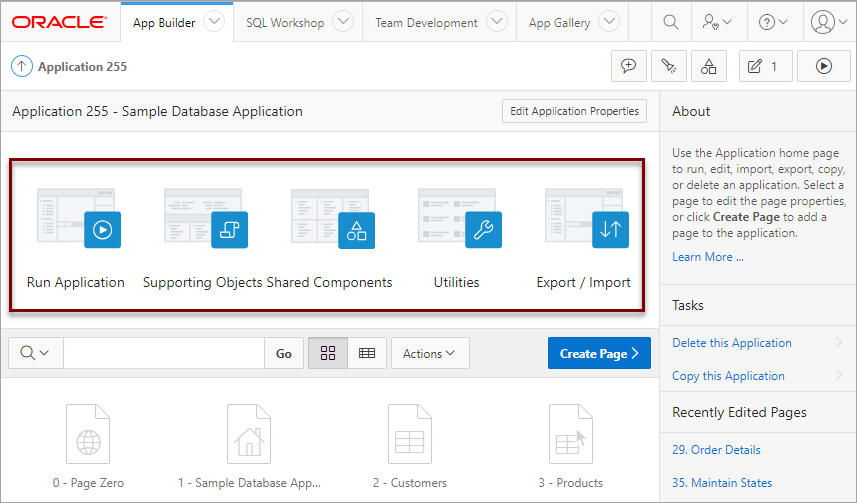
Task: Open the administration user-wrench menu icon
Action: tap(717, 22)
